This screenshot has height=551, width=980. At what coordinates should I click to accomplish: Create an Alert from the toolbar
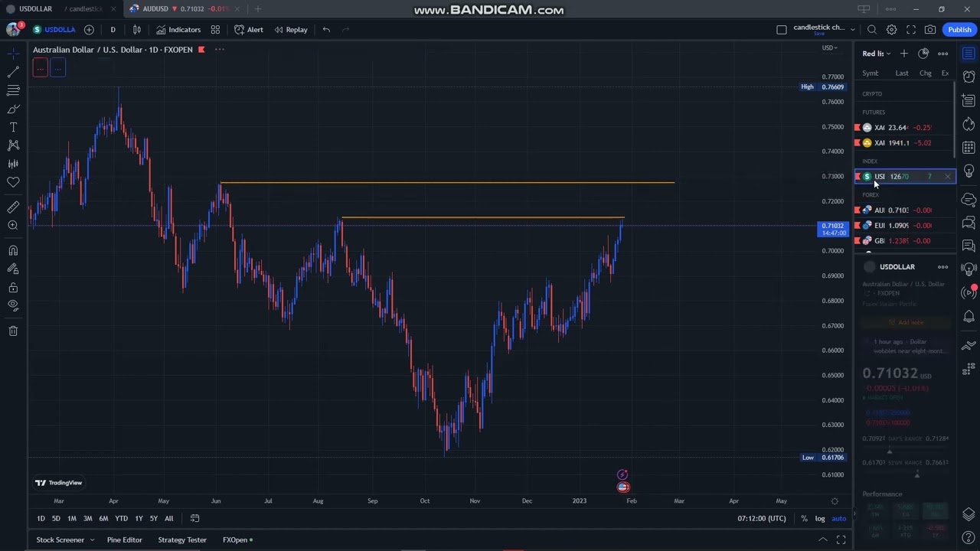[x=249, y=30]
